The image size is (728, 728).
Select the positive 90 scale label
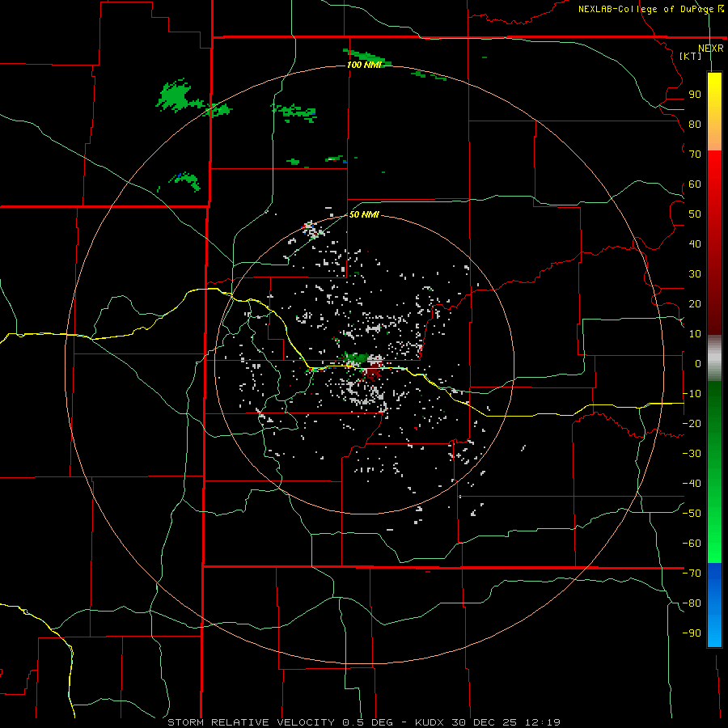(x=695, y=95)
